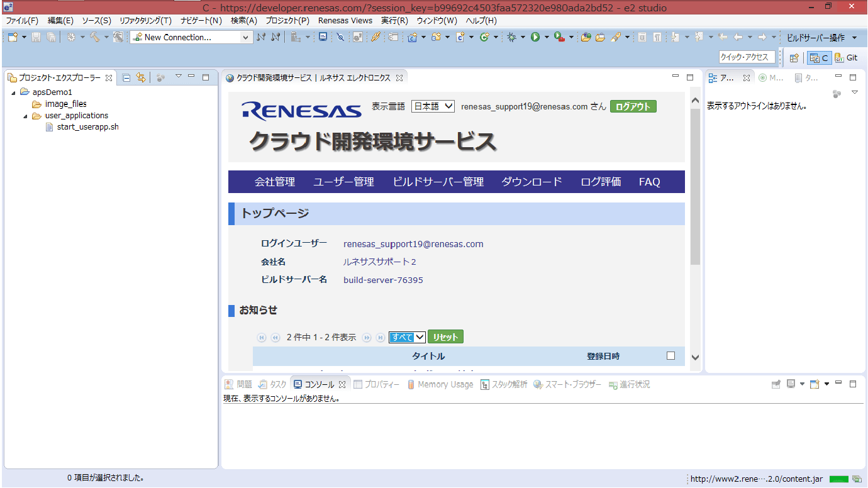Click the web page scroll-down arrow
The image size is (868, 488).
[695, 357]
